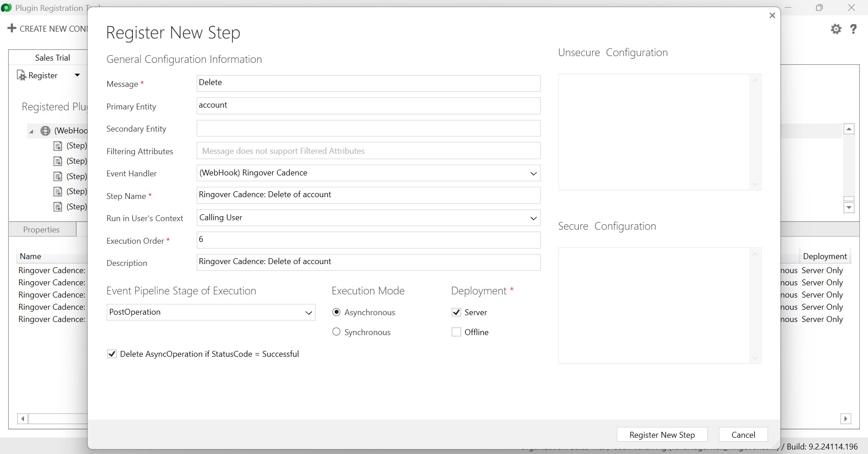The width and height of the screenshot is (868, 454).
Task: Click inside the Unsecure Configuration text area
Action: pos(654,132)
